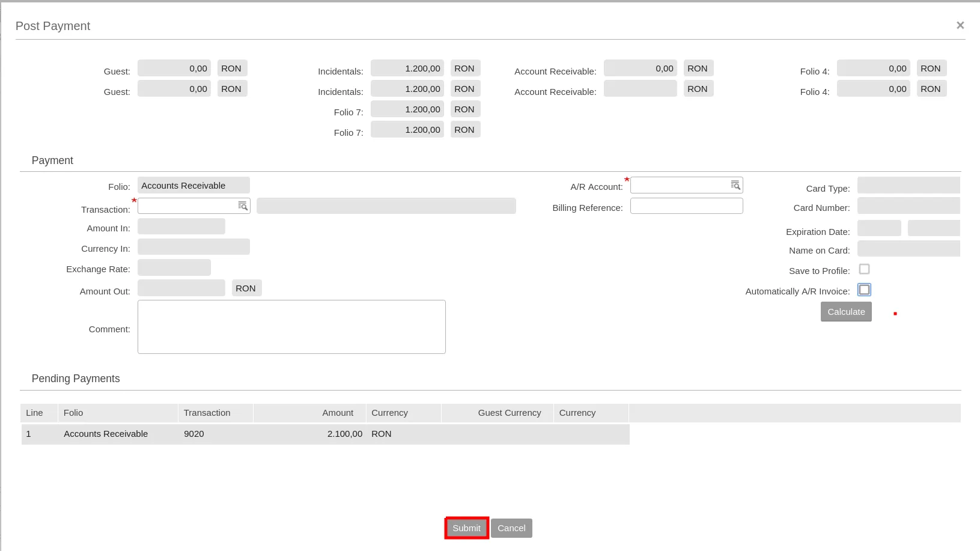The image size is (980, 551).
Task: Click the Amount In field
Action: point(181,227)
